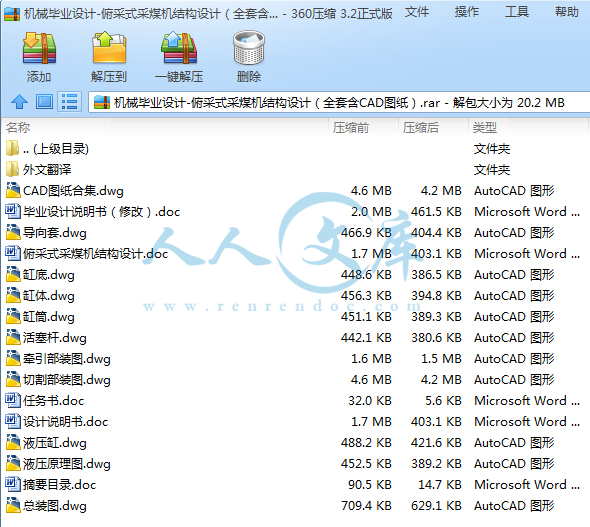Click the 一键解压 one-click extract icon

(x=179, y=48)
